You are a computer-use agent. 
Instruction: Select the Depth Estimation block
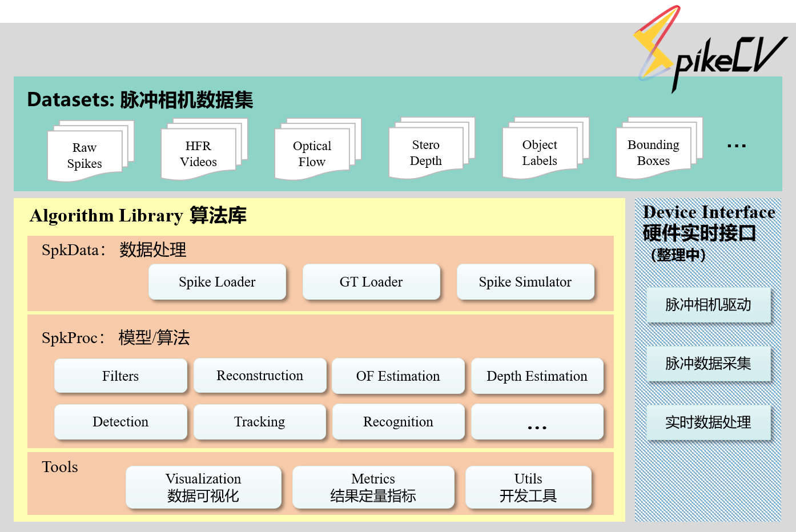pos(537,376)
